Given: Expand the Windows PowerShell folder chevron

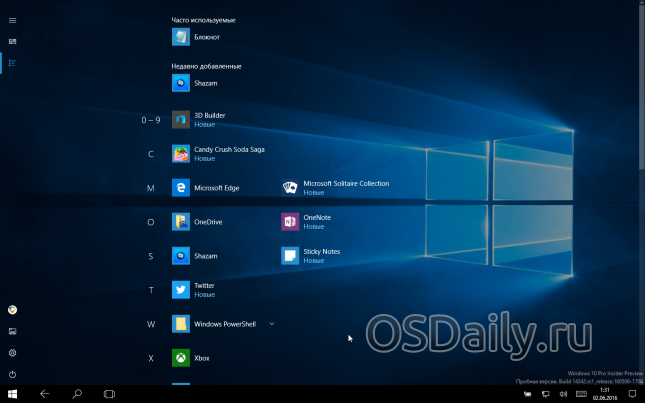Looking at the screenshot, I should click(x=272, y=324).
